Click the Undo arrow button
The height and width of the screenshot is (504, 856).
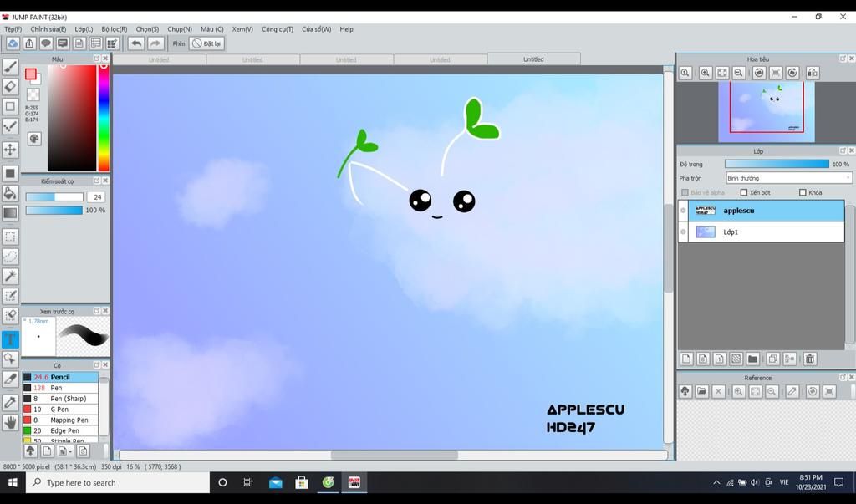tap(136, 43)
